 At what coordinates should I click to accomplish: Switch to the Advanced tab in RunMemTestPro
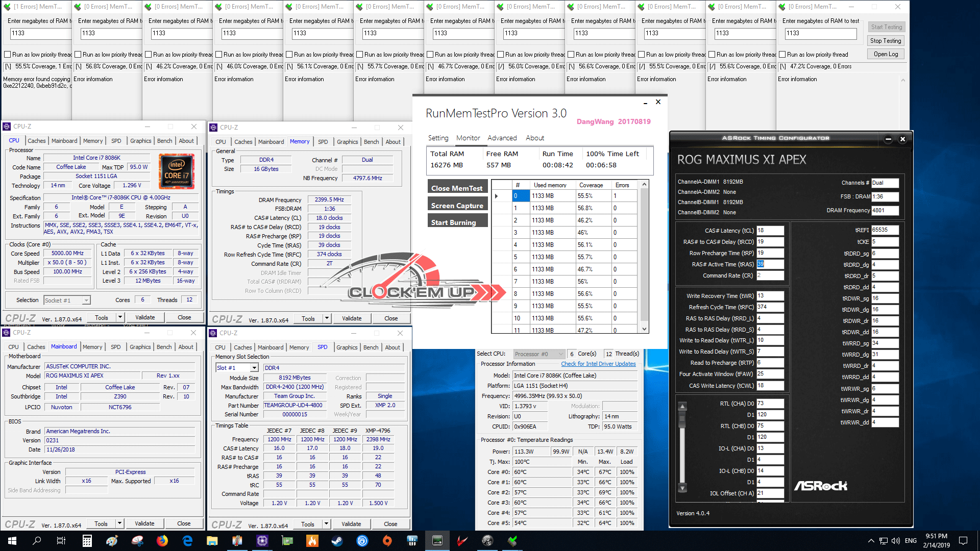tap(502, 138)
